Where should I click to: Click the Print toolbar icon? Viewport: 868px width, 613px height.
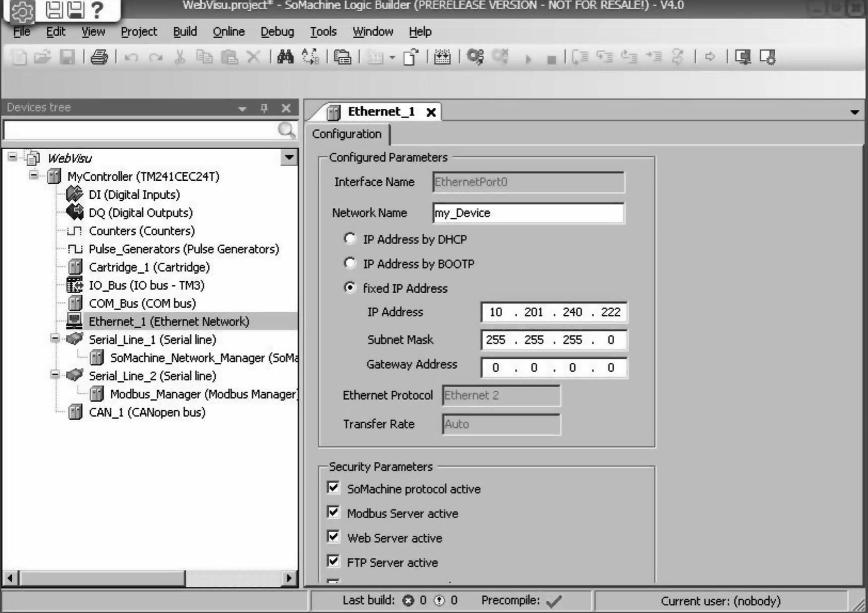click(99, 57)
